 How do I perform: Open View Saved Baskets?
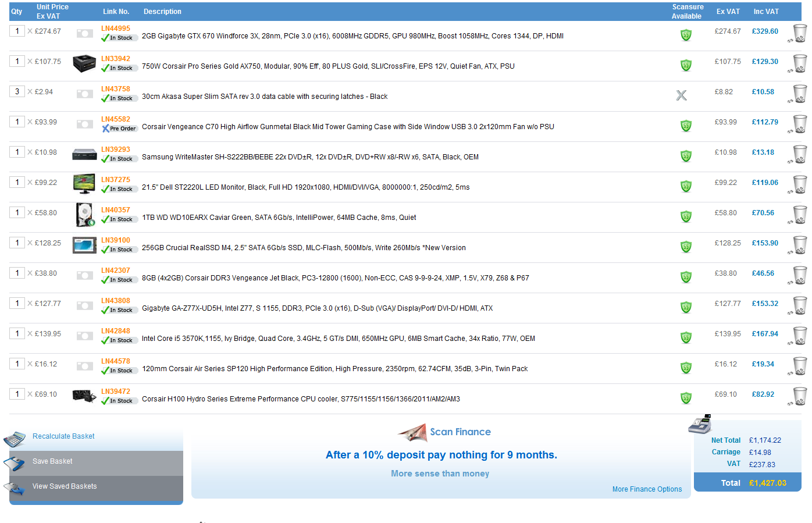coord(65,486)
